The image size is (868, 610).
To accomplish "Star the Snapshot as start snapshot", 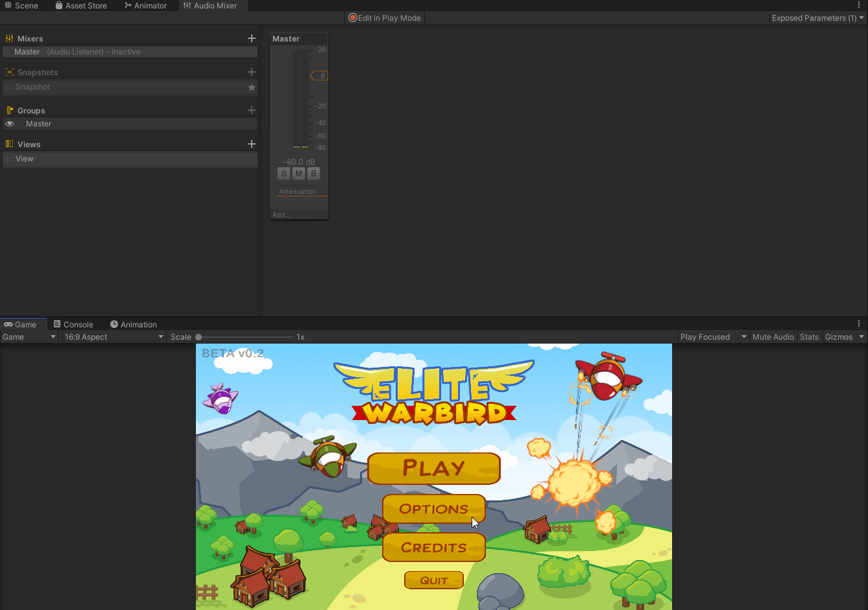I will point(251,87).
